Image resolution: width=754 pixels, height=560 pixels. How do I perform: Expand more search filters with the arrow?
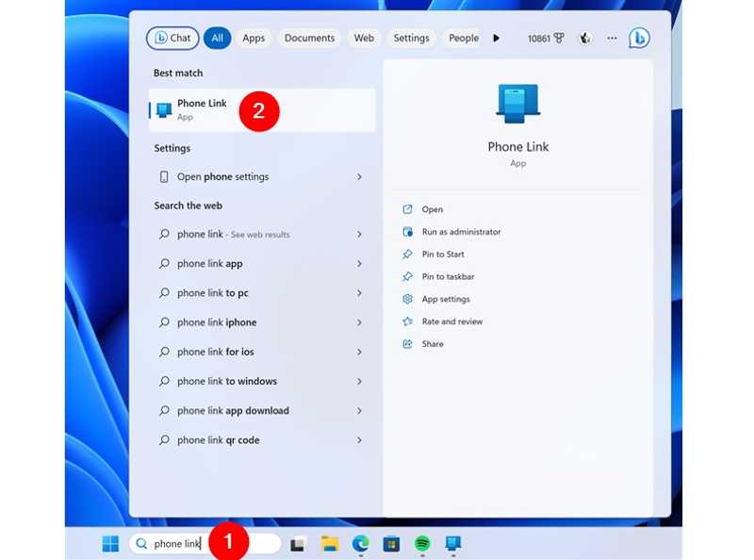pyautogui.click(x=497, y=38)
